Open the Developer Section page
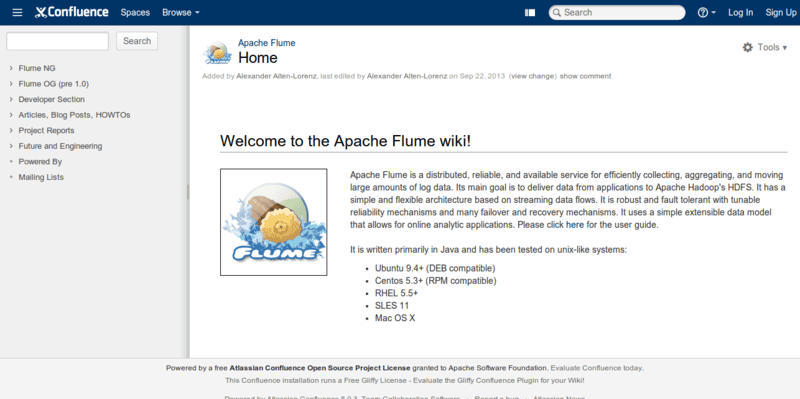The width and height of the screenshot is (800, 399). coord(52,99)
